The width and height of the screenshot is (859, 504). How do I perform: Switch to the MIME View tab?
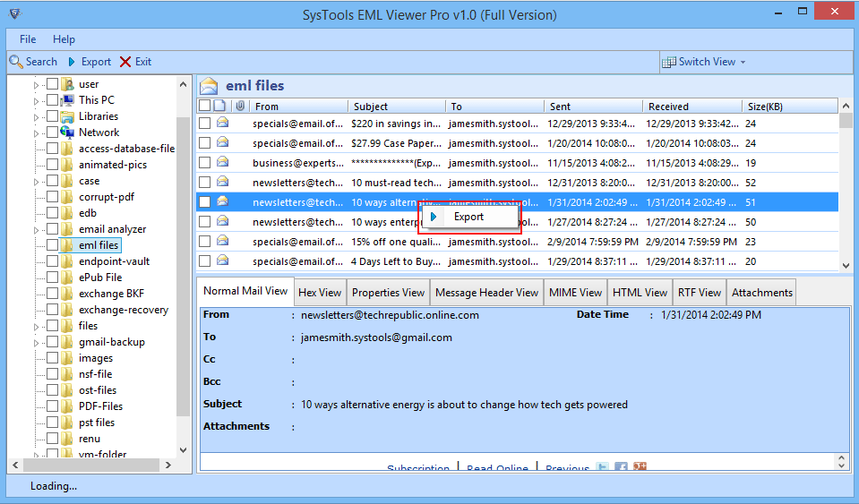coord(575,293)
